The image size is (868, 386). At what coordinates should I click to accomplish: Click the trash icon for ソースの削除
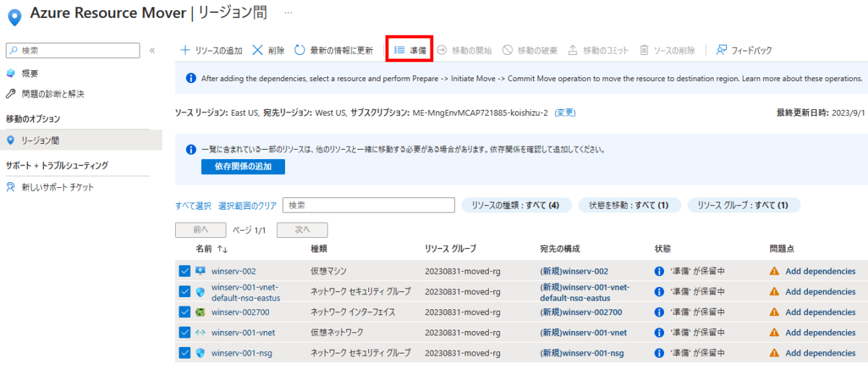coord(644,50)
